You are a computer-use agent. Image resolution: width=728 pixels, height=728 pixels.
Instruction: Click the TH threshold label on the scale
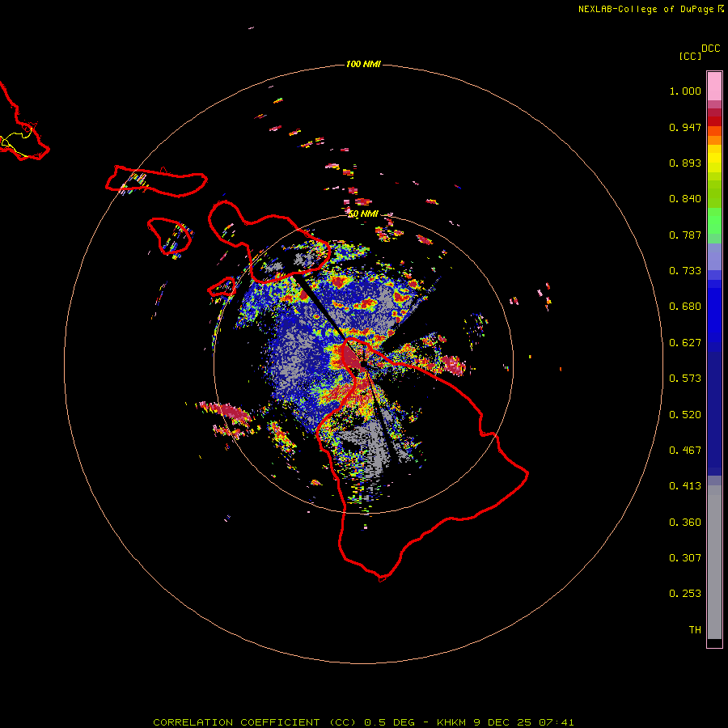pos(695,630)
